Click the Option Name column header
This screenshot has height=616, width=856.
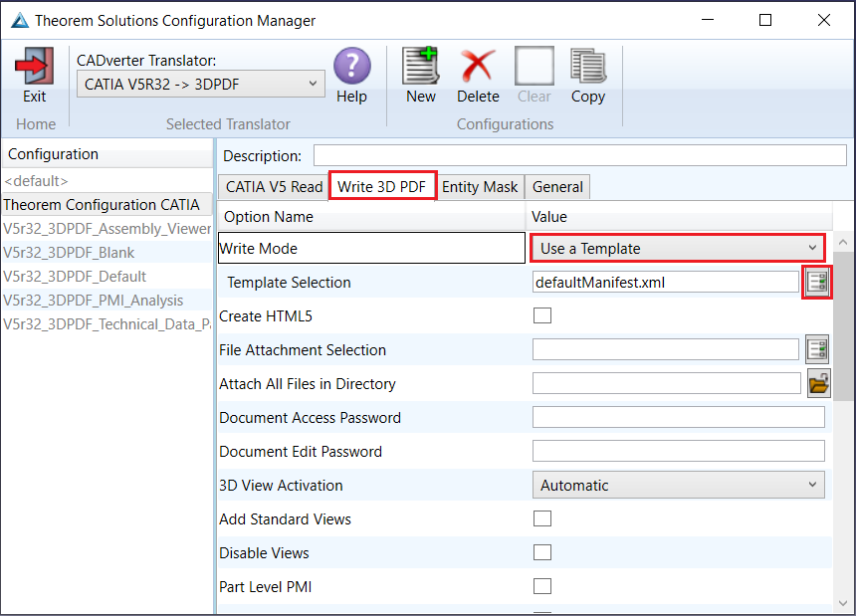tap(371, 217)
